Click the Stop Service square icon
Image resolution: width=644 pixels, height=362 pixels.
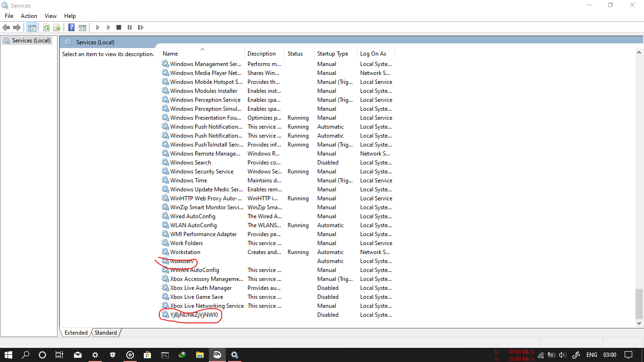tap(119, 27)
